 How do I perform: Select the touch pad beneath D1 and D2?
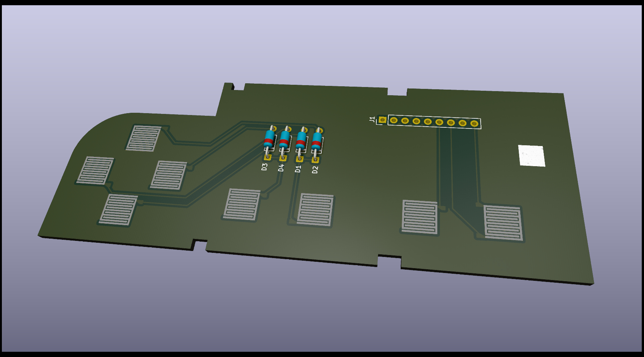pos(315,209)
